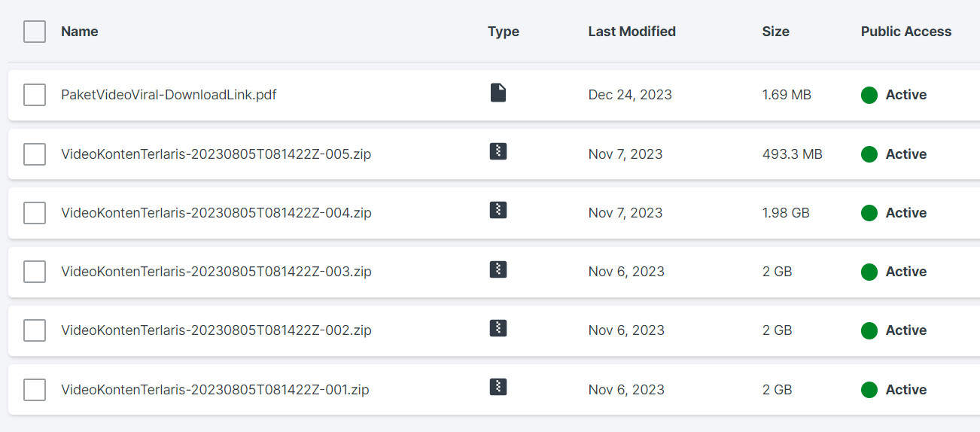Click the green Active status dot on the PDF row
The image size is (980, 432).
(869, 95)
